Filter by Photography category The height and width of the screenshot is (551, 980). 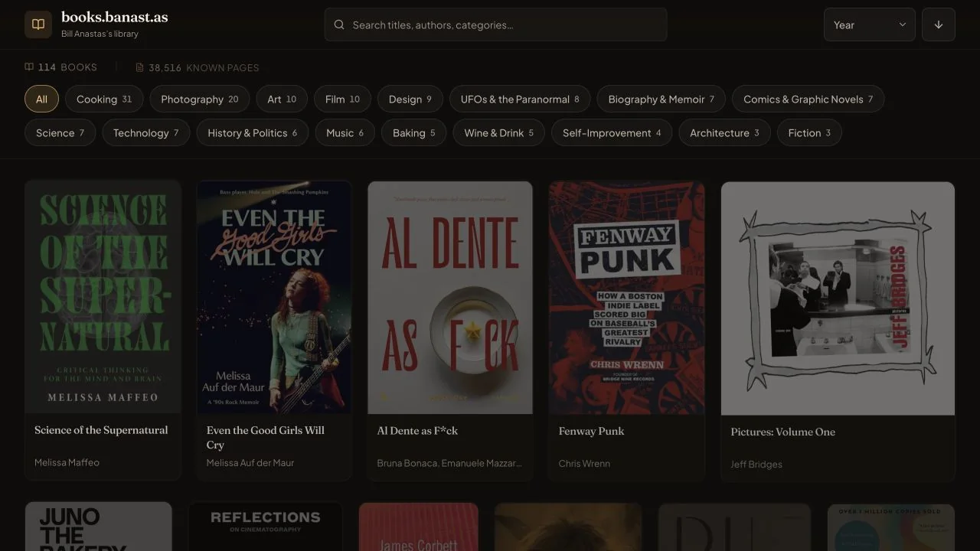tap(200, 99)
